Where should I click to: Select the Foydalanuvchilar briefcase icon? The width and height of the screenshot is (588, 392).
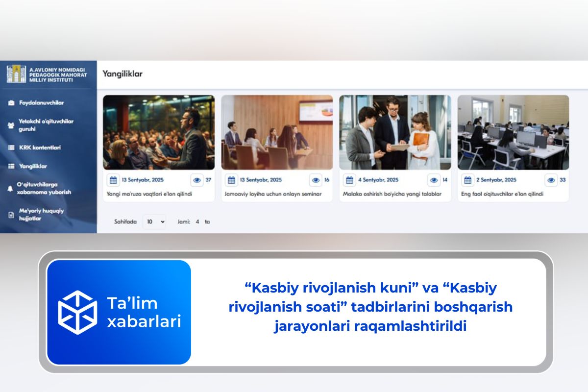[x=11, y=102]
